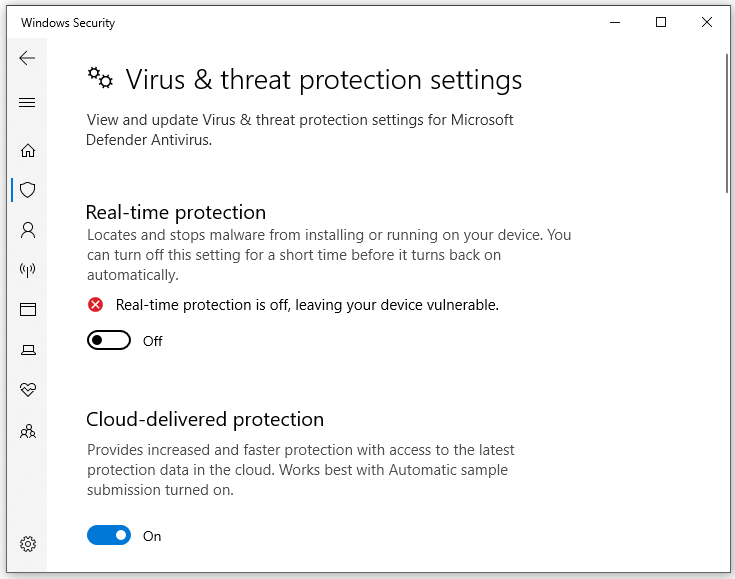Minimize the Windows Security window

(x=615, y=22)
